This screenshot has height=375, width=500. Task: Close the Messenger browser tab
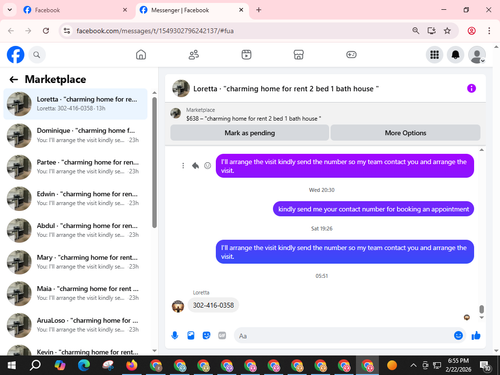pyautogui.click(x=241, y=10)
